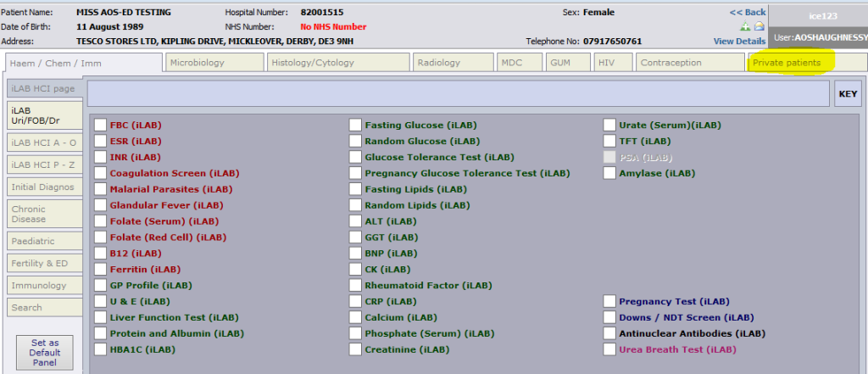Image resolution: width=868 pixels, height=374 pixels.
Task: Tick the GP Profile (iLAB) checkbox
Action: (100, 285)
